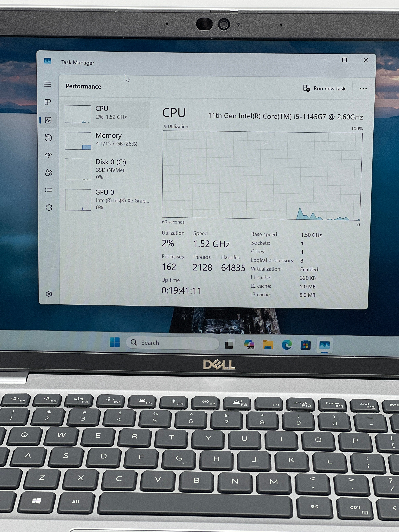Click the Virtualization Enabled value
399x532 pixels.
point(309,269)
